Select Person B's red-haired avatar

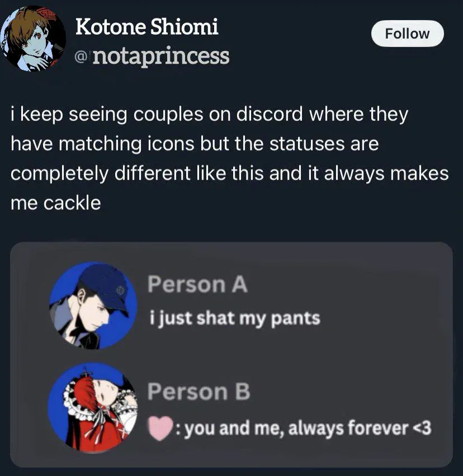coord(93,408)
